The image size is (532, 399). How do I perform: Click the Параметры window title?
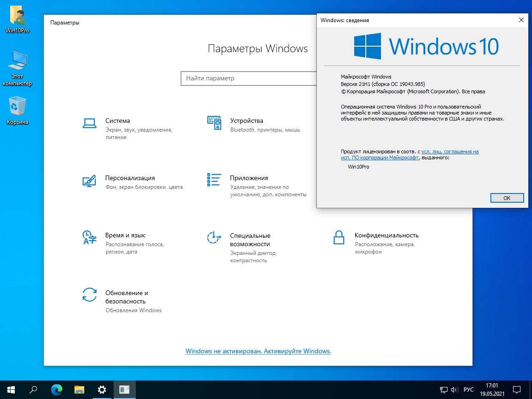point(65,23)
